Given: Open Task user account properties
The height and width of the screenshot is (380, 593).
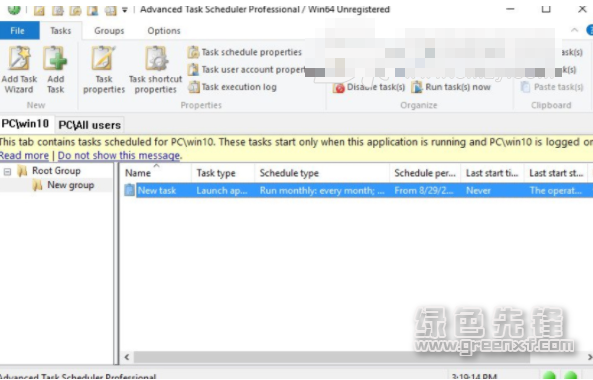Looking at the screenshot, I should point(247,70).
